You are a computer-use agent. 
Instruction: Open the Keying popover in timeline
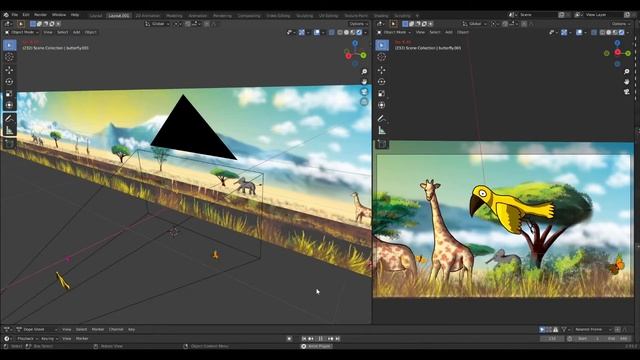click(x=49, y=339)
